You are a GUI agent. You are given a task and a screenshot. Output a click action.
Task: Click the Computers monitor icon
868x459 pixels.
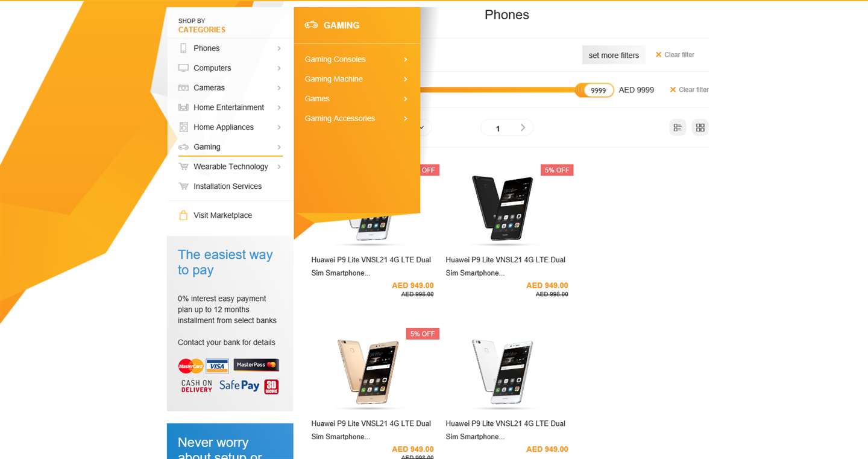click(183, 68)
